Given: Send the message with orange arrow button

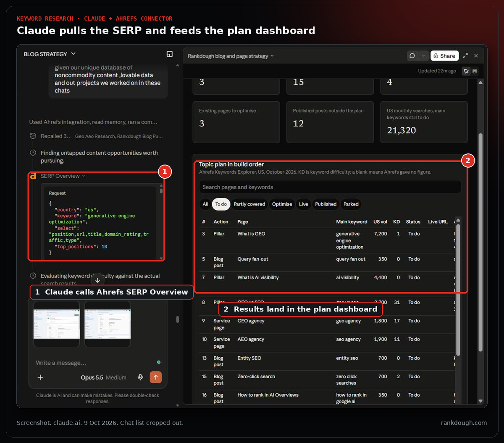Looking at the screenshot, I should 155,377.
